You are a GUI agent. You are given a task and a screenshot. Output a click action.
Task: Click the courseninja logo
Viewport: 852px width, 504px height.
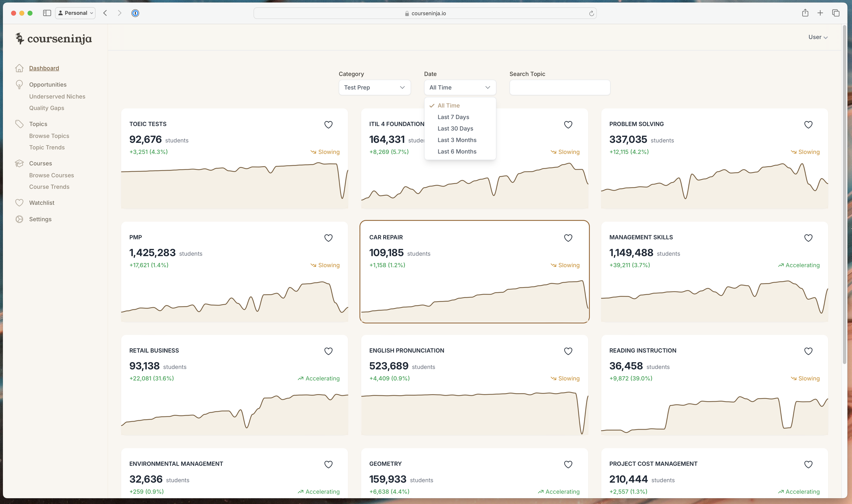click(54, 39)
